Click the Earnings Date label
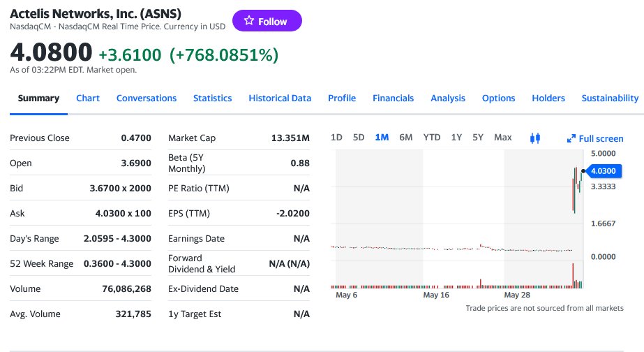The image size is (644, 352). pos(196,238)
